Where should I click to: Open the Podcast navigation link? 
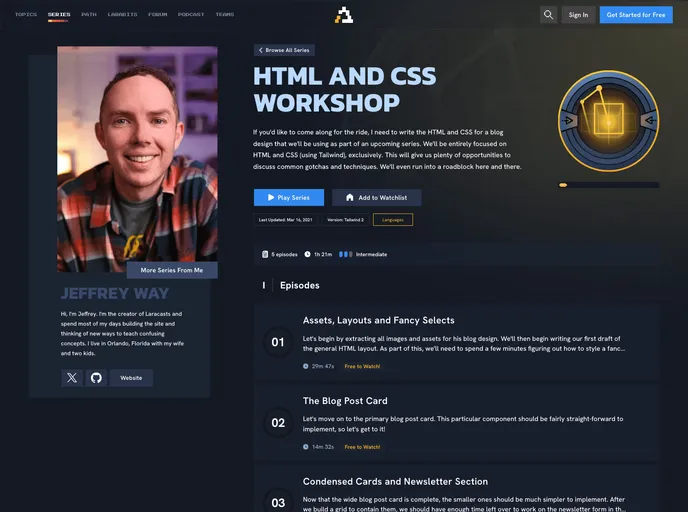(x=191, y=14)
